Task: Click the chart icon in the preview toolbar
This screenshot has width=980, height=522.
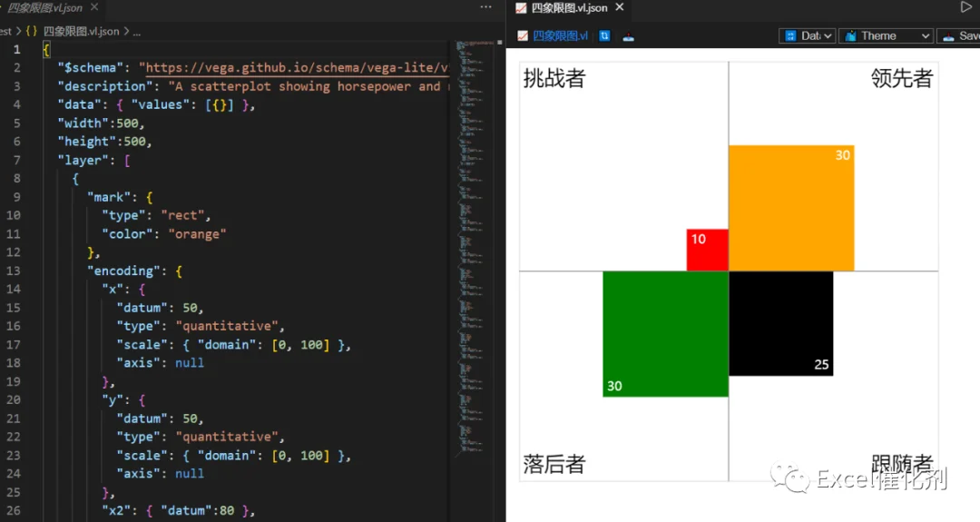Action: [523, 35]
